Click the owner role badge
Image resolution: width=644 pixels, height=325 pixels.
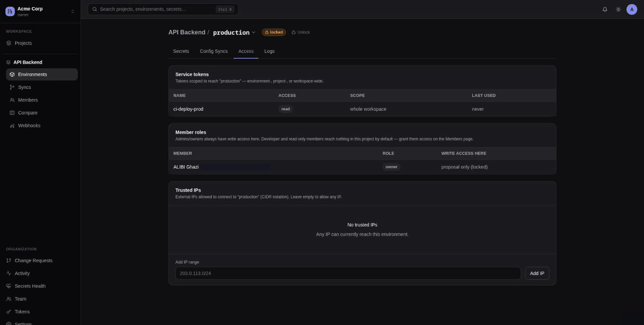pyautogui.click(x=391, y=167)
